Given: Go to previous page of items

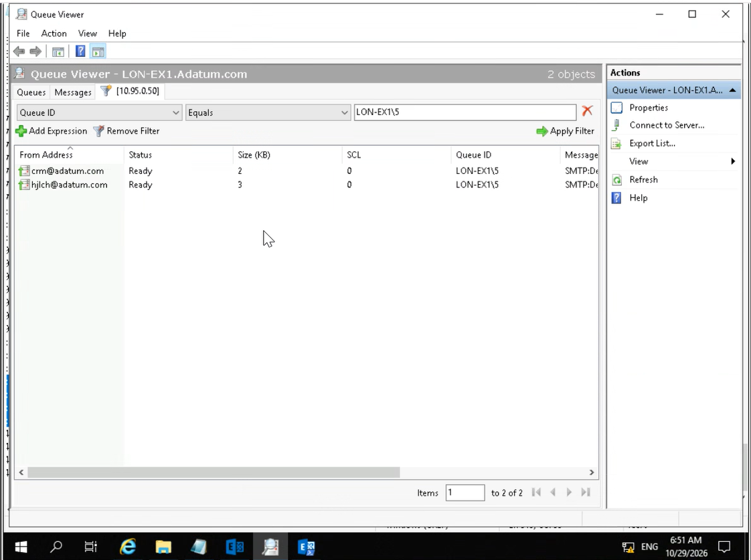Looking at the screenshot, I should pos(553,492).
